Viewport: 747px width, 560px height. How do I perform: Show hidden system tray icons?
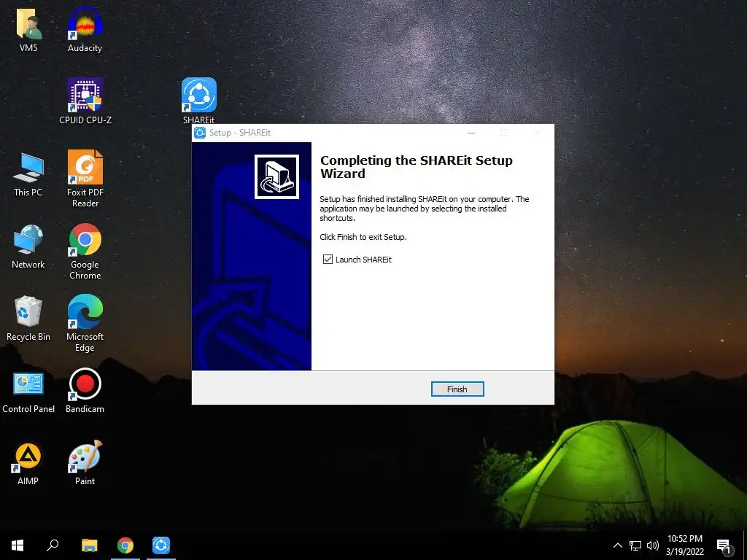pyautogui.click(x=617, y=545)
